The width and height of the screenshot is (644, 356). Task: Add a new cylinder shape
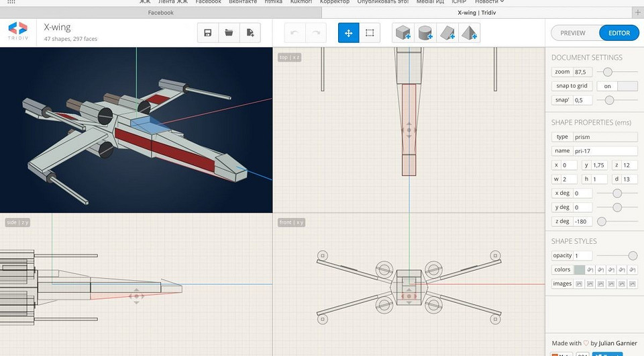[424, 32]
